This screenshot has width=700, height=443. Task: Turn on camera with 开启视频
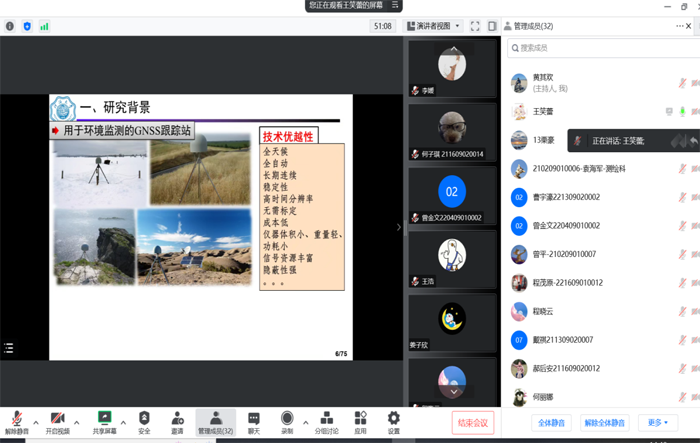tap(58, 422)
